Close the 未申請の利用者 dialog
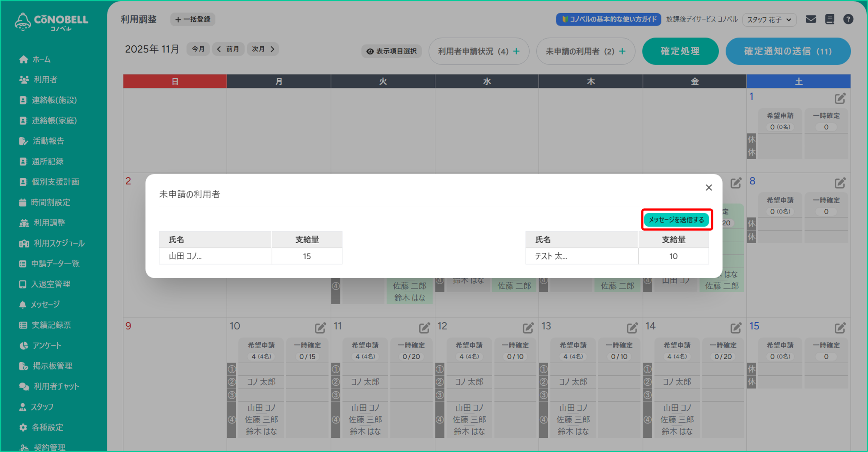Screen dimensions: 868x452 709,187
